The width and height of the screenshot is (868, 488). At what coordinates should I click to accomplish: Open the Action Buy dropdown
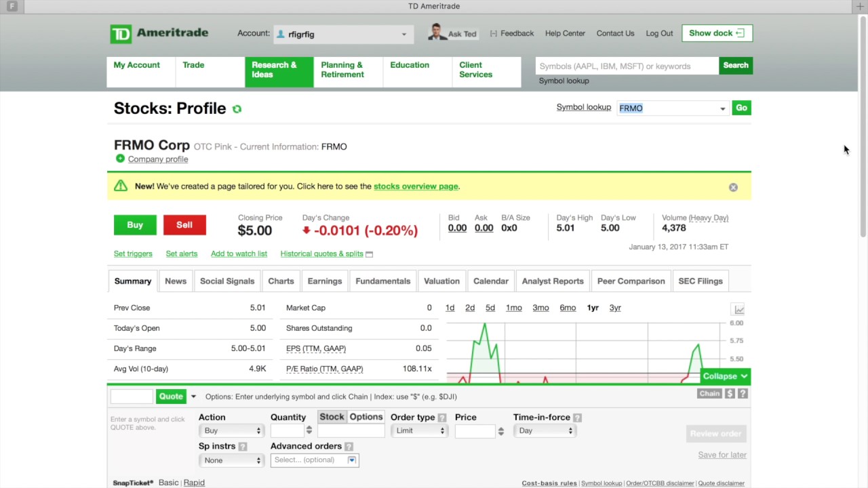pyautogui.click(x=231, y=430)
